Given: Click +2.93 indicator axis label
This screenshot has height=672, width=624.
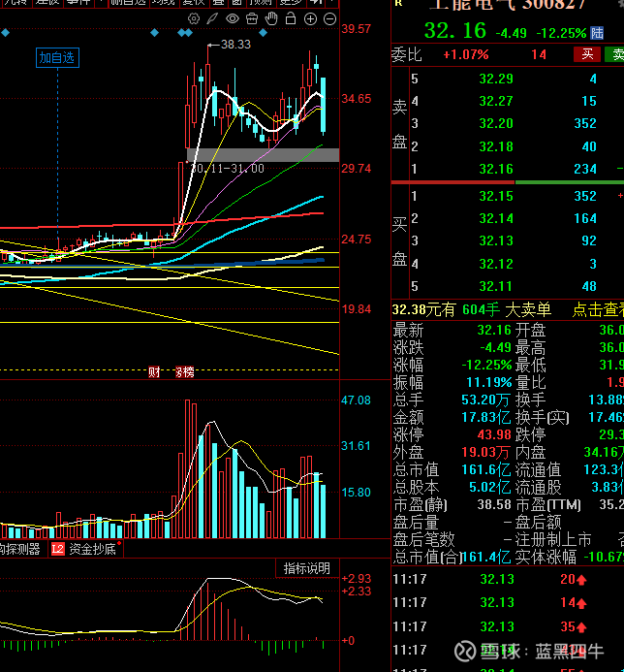Looking at the screenshot, I should [357, 579].
